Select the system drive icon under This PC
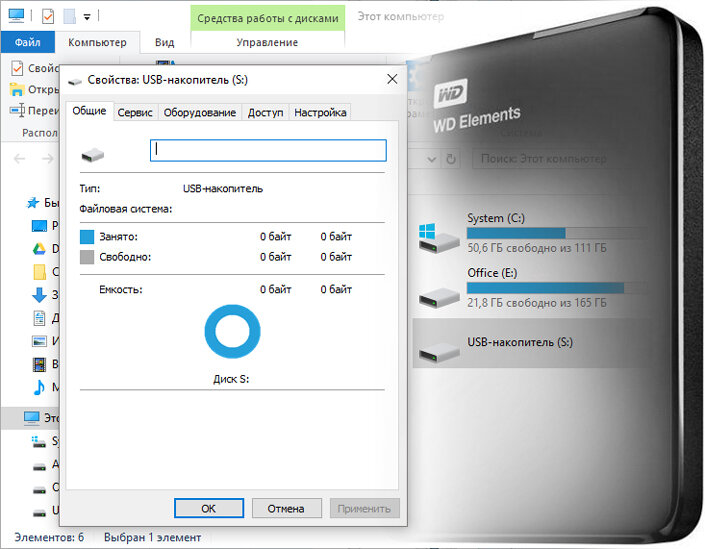Viewport: 705px width, 549px height. coord(39,442)
